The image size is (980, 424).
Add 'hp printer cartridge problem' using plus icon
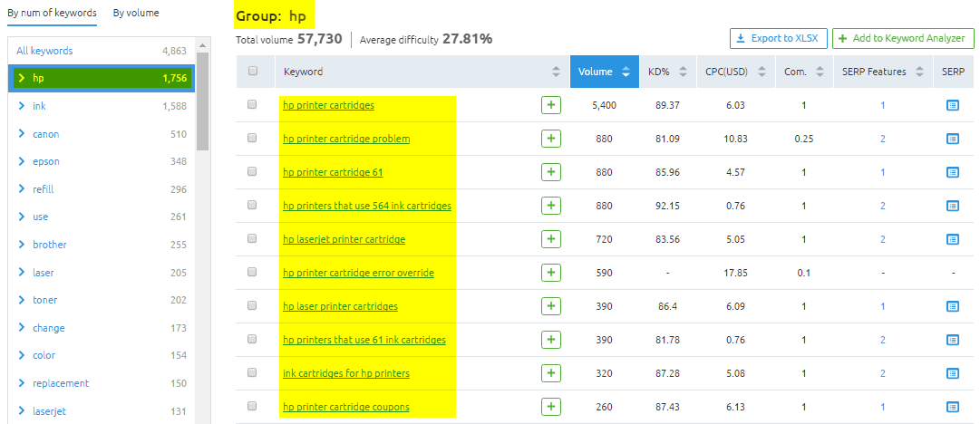[x=550, y=139]
